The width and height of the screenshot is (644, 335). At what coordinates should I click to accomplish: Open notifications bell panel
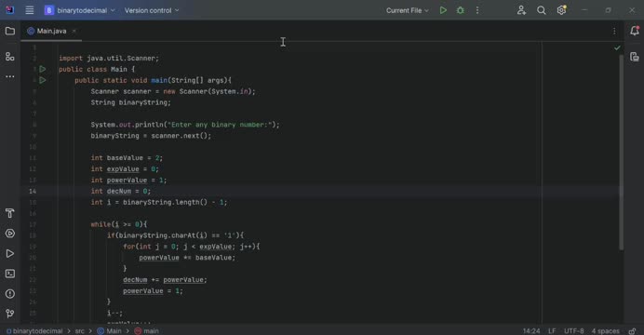pyautogui.click(x=634, y=31)
